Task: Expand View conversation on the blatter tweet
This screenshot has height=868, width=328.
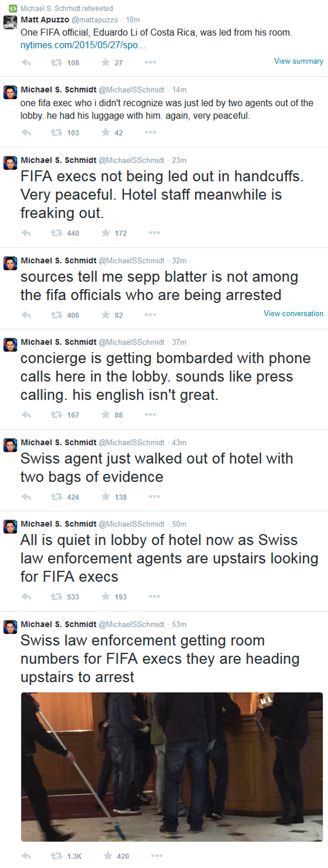Action: point(293,313)
